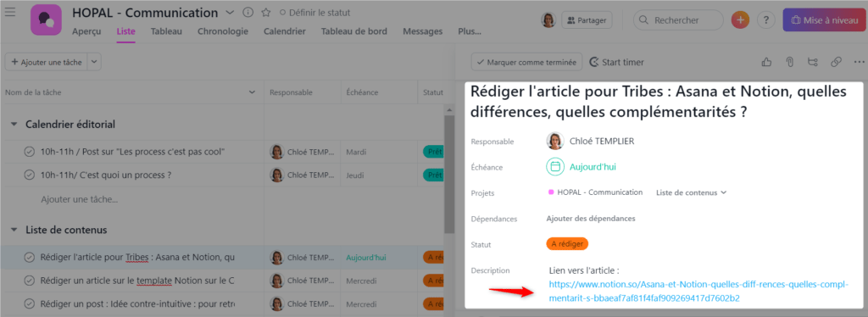This screenshot has width=868, height=317.
Task: Open the Notion article link in description
Action: [x=698, y=292]
